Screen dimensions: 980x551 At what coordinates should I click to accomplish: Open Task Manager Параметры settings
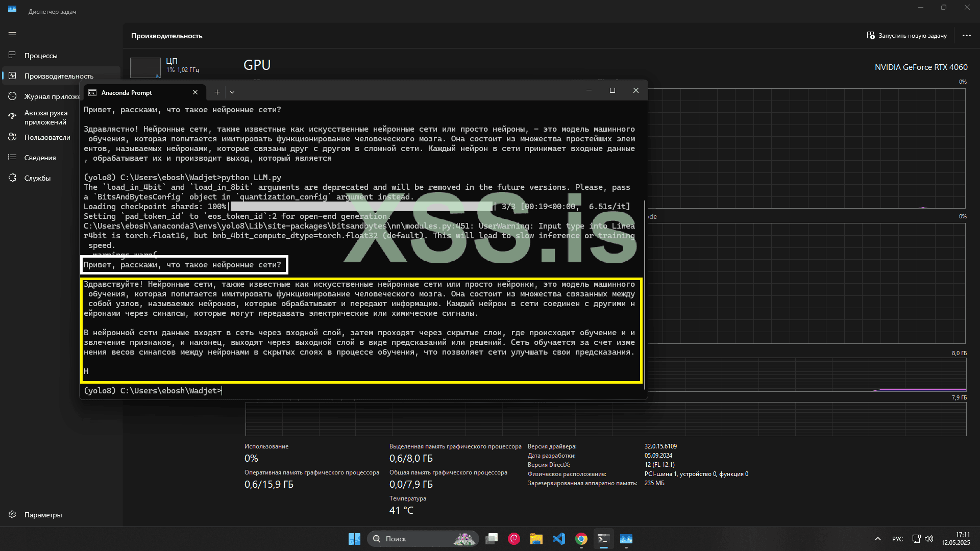[43, 515]
